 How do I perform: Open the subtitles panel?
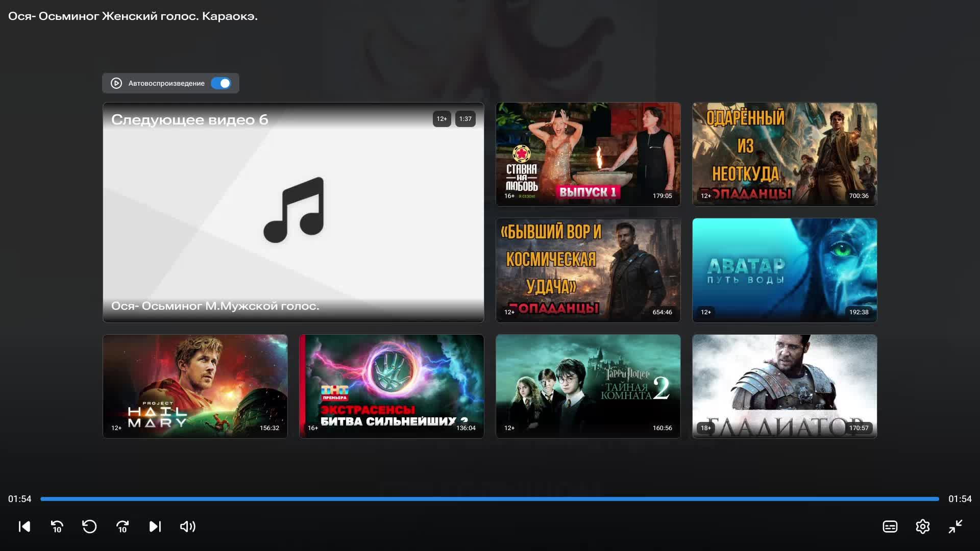(890, 527)
